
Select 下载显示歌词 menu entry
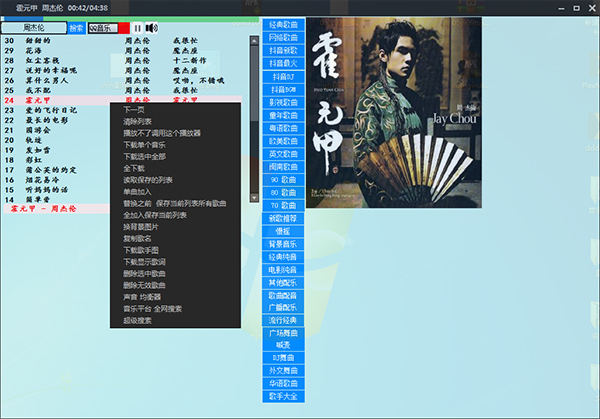[144, 262]
